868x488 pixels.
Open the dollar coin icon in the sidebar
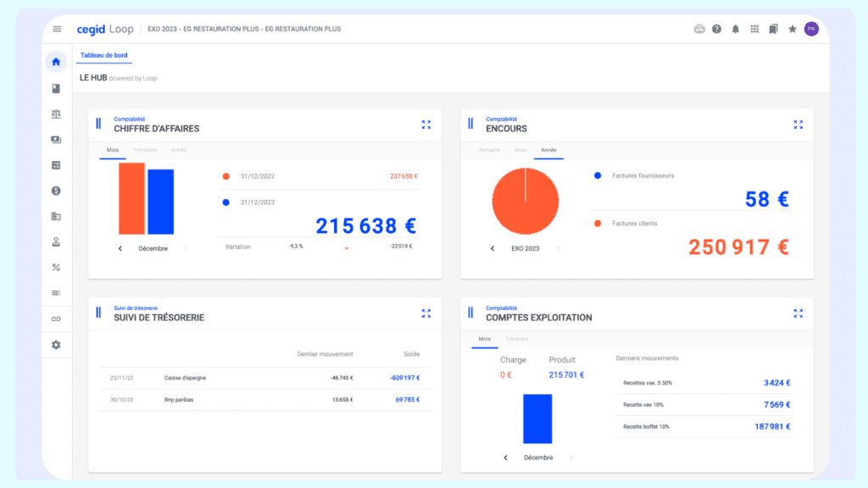(56, 191)
